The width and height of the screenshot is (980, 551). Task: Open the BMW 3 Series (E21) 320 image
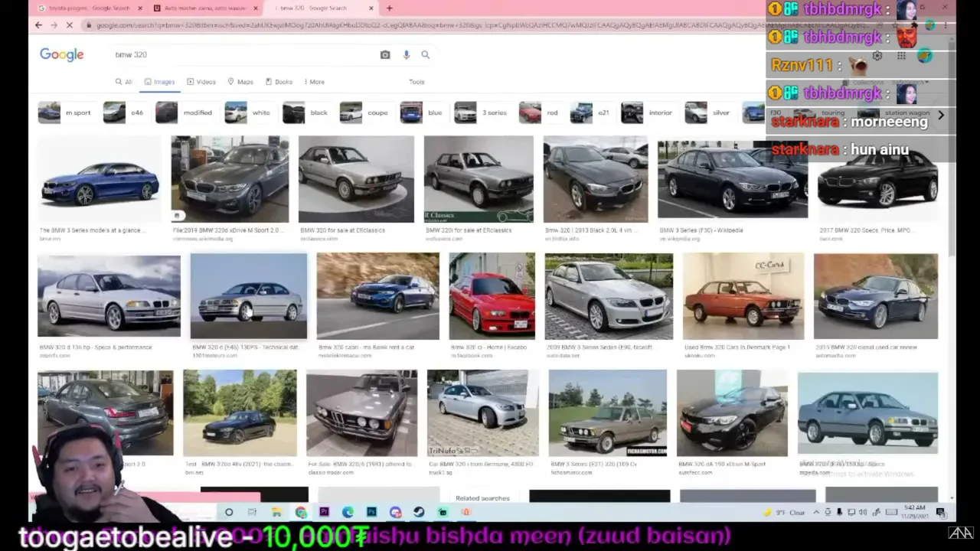tap(608, 413)
